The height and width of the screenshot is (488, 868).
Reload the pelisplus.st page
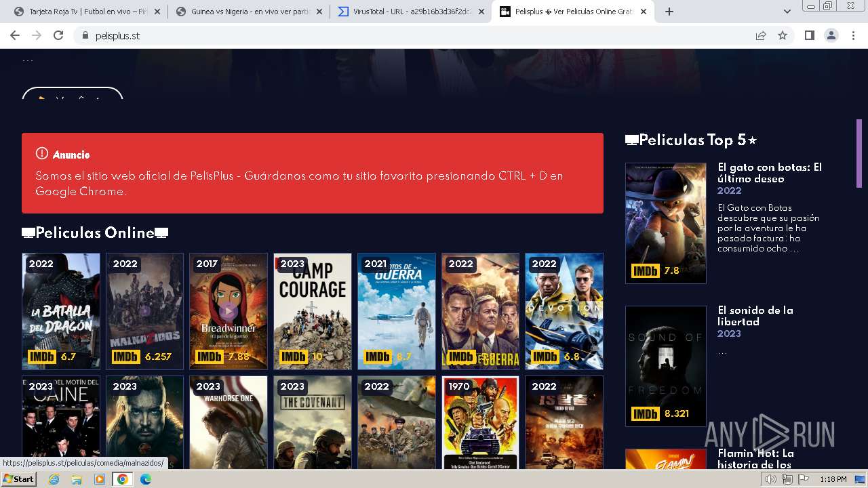(x=58, y=35)
